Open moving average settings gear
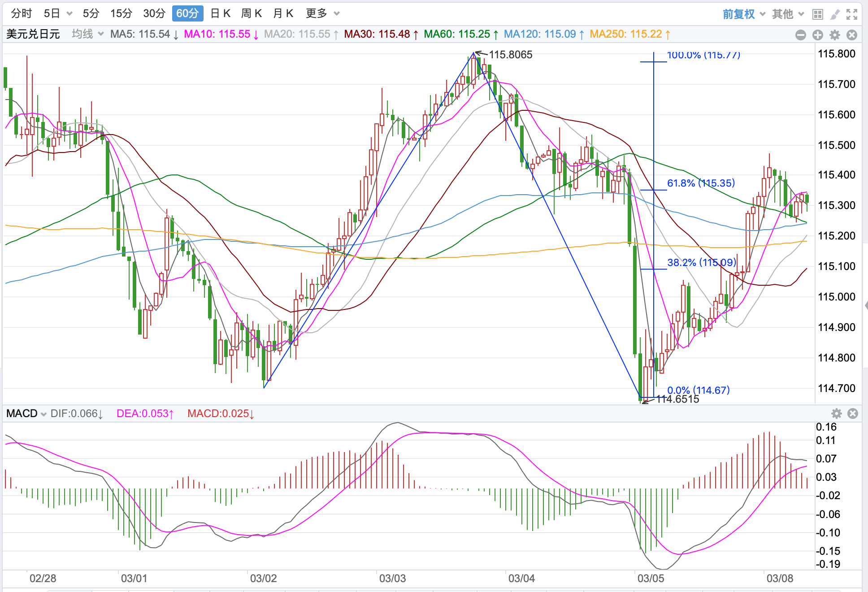This screenshot has width=868, height=592. tap(834, 35)
